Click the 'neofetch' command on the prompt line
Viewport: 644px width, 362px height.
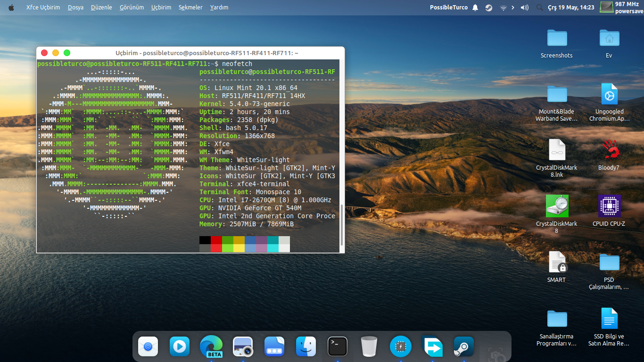point(237,64)
